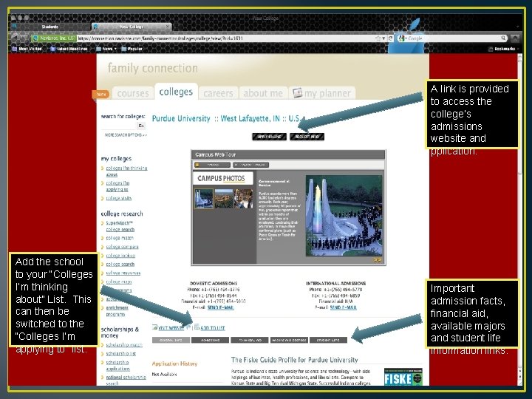Open enrichment programs link
This screenshot has height=399, width=532.
tap(117, 311)
